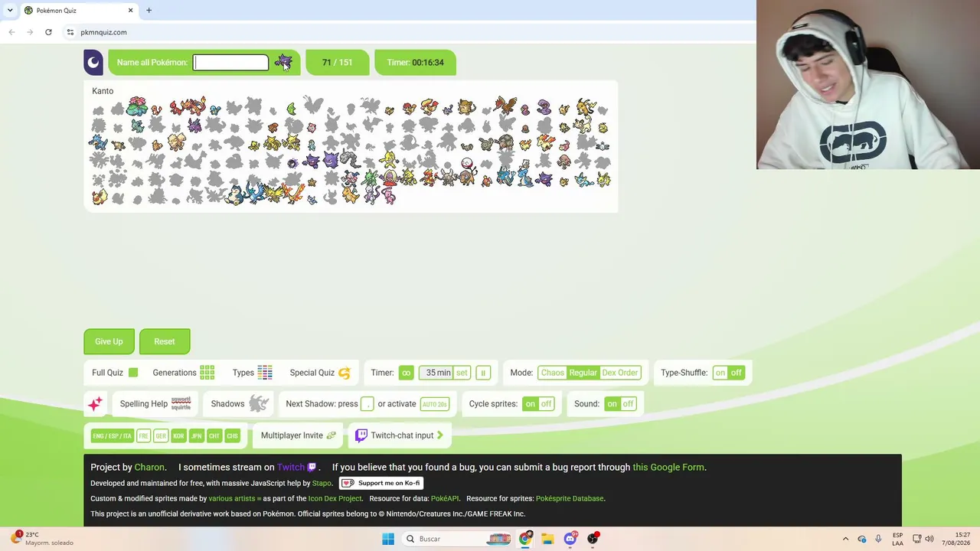Turn Sound off
The image size is (980, 551).
(x=628, y=404)
